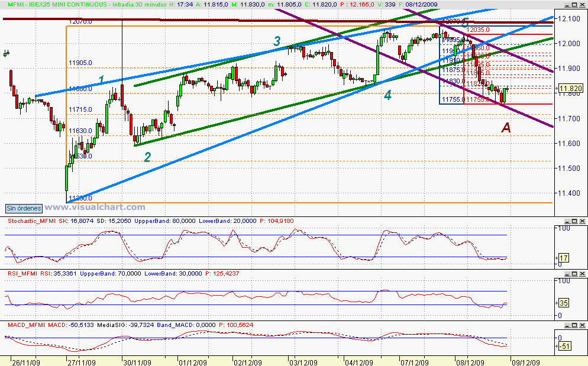
Task: Click the 'M: 11.830,0' high value
Action: pos(248,5)
